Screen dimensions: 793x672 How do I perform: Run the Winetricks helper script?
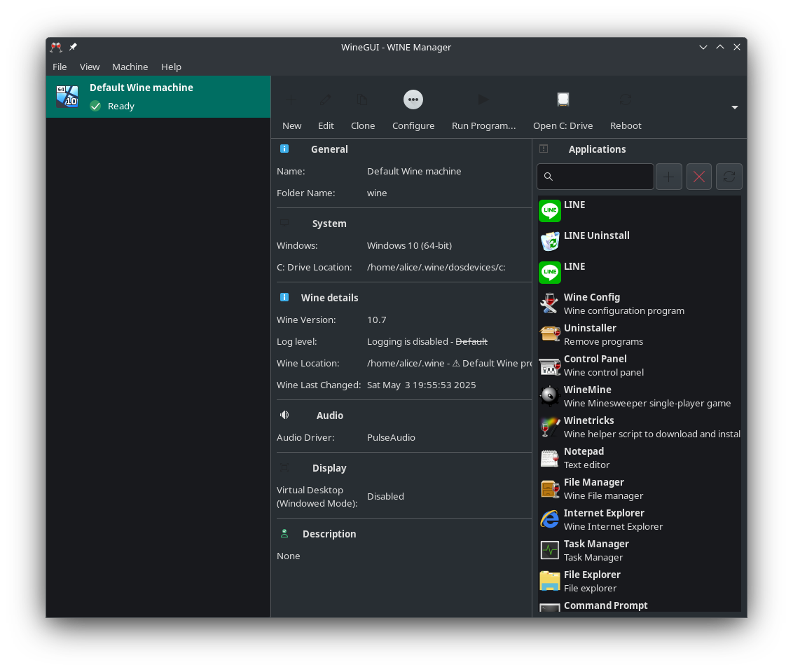tap(589, 427)
